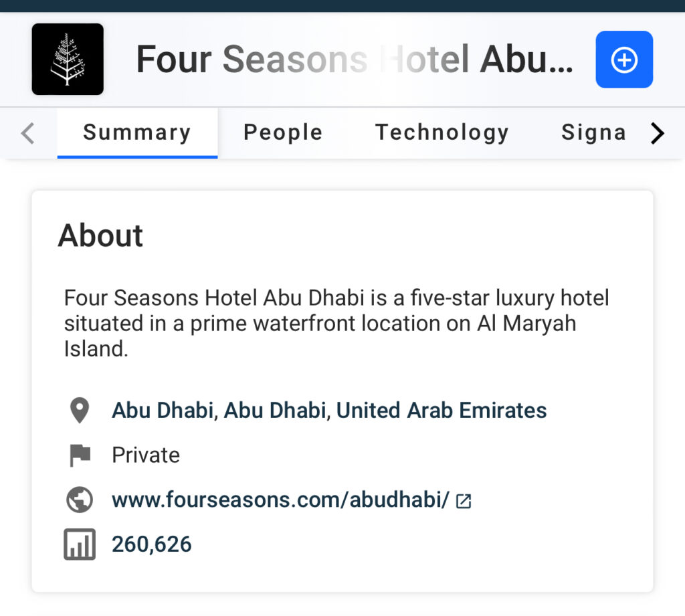Click the hotel description paragraph

[336, 323]
